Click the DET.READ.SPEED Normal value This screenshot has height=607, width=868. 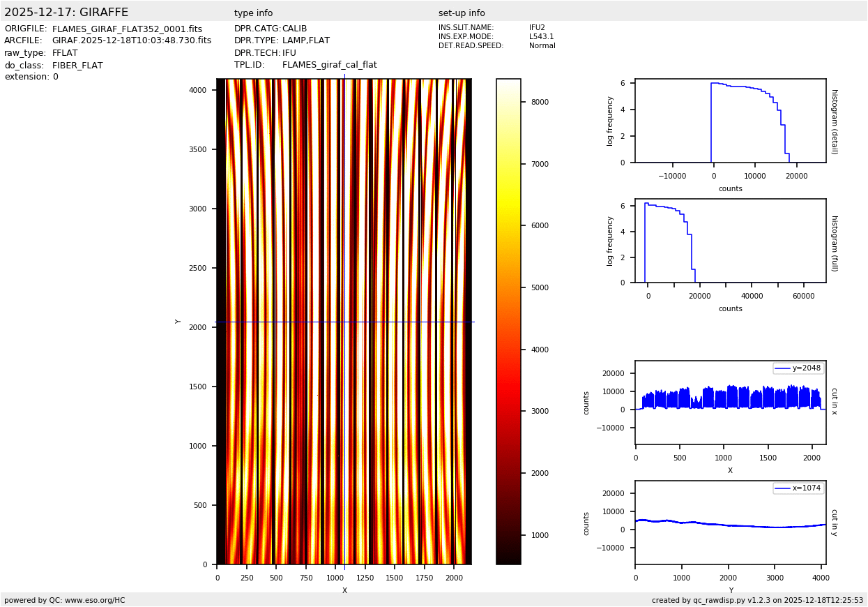click(542, 46)
